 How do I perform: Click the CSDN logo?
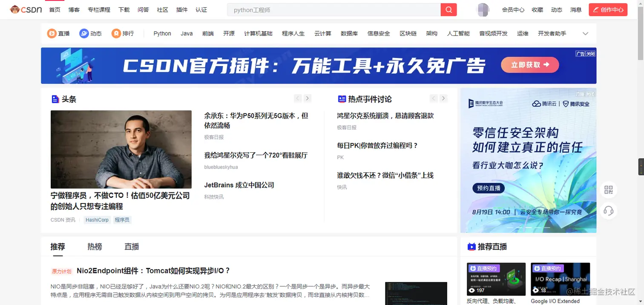point(26,9)
